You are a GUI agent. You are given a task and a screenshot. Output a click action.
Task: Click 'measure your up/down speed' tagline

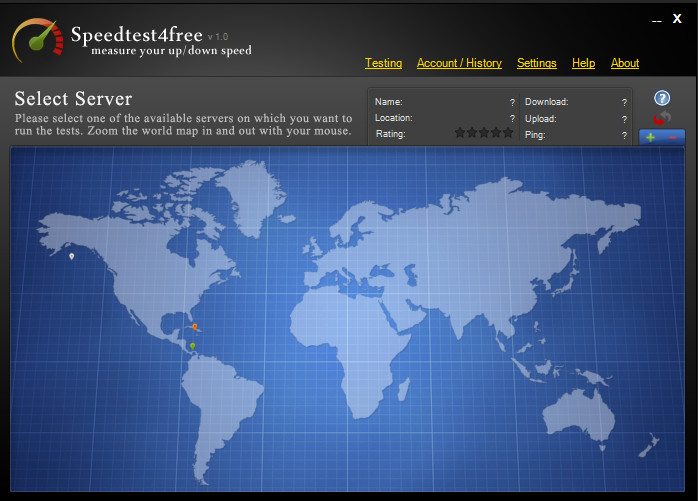point(171,51)
